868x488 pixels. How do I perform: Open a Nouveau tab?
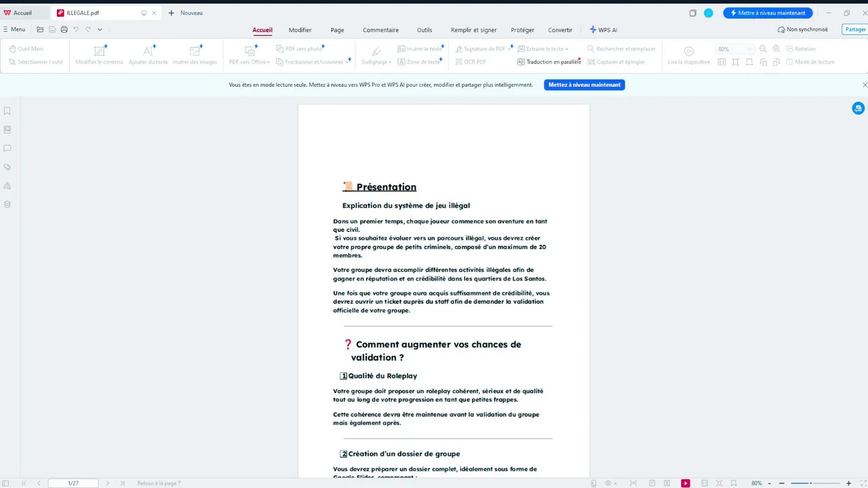[185, 13]
